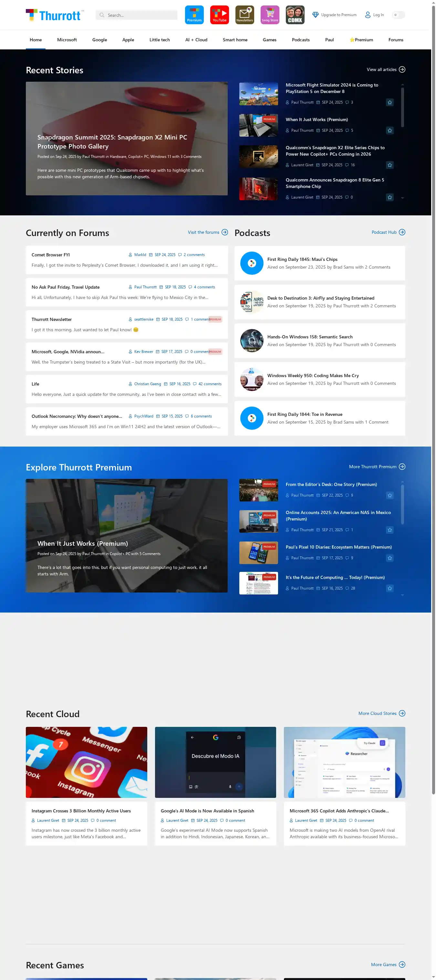This screenshot has height=980, width=436.
Task: Click the Log In user icon
Action: 368,15
